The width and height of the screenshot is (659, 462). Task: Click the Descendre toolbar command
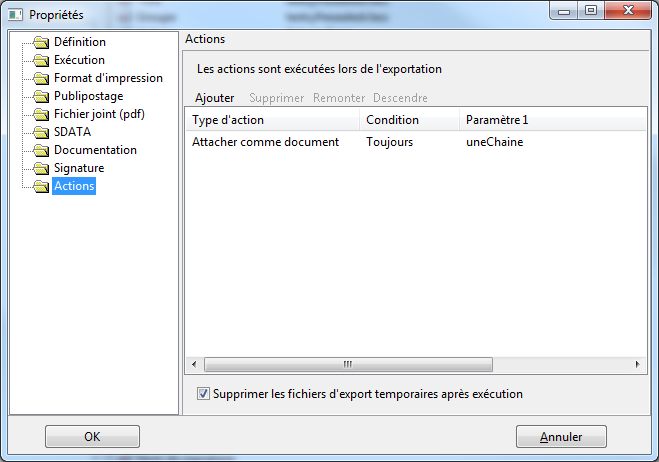pyautogui.click(x=400, y=98)
